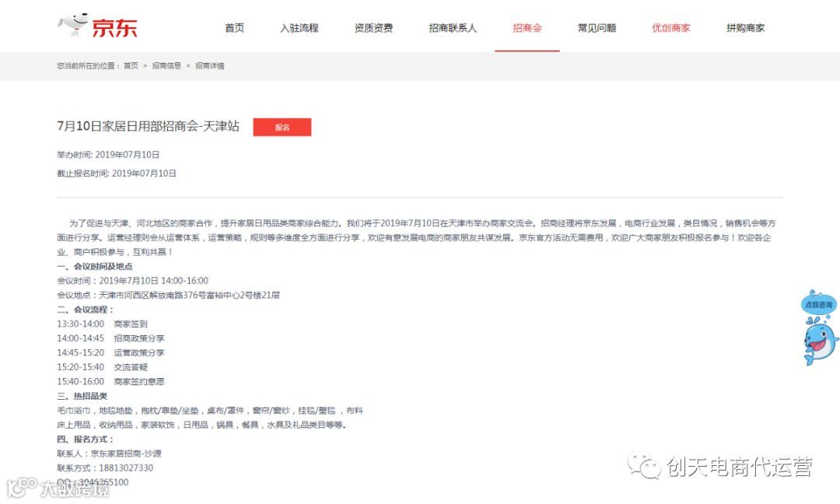This screenshot has width=840, height=504.
Task: Click 联系人：京东家居招商-沙源 text
Action: pos(109,453)
